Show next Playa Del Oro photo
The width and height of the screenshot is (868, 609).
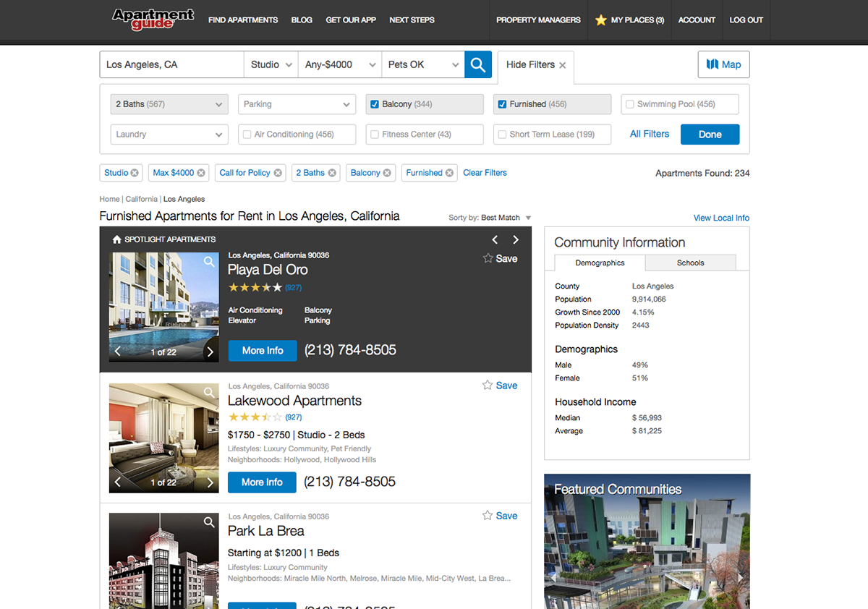[x=210, y=352]
